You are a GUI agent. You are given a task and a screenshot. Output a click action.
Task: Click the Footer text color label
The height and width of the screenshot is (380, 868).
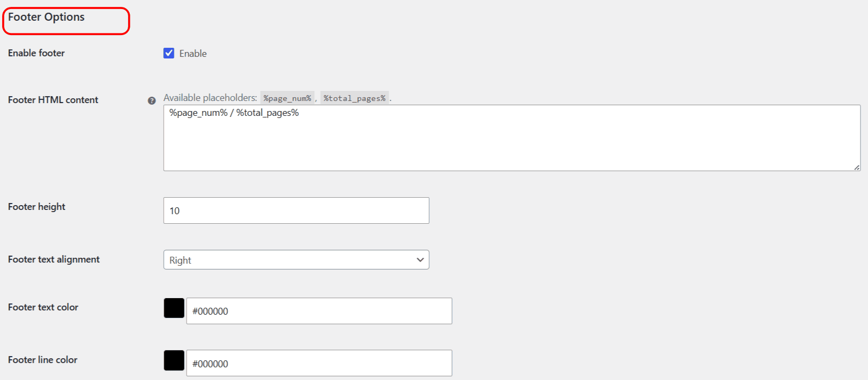pyautogui.click(x=43, y=307)
